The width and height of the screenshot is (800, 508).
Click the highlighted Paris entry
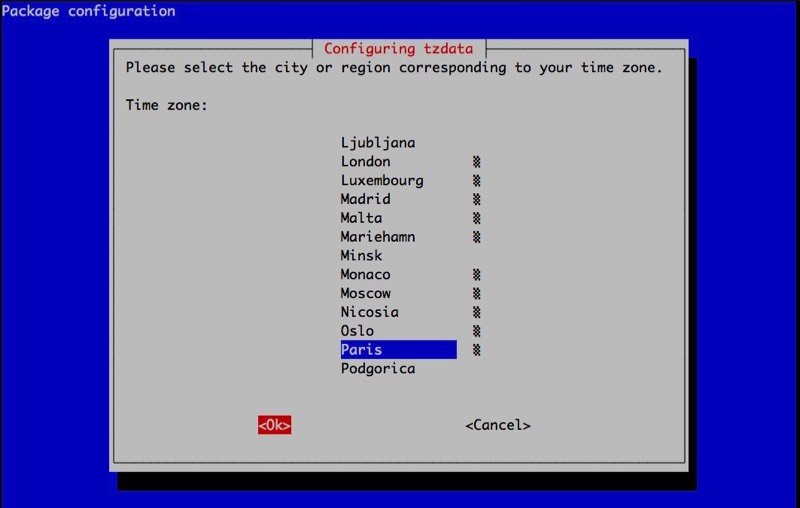coord(397,350)
